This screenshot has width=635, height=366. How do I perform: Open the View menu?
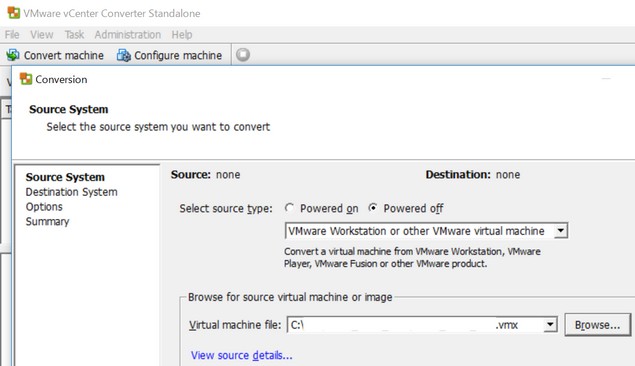click(x=42, y=35)
